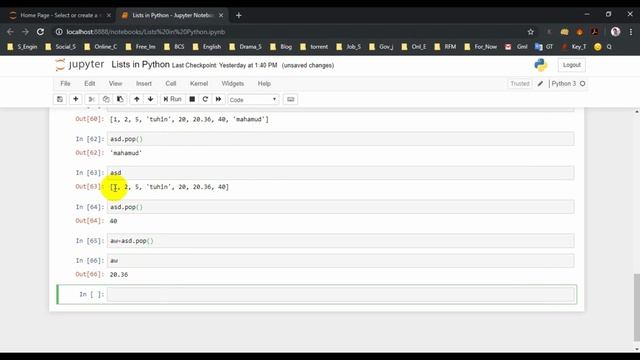Open the Edit menu

(90, 84)
